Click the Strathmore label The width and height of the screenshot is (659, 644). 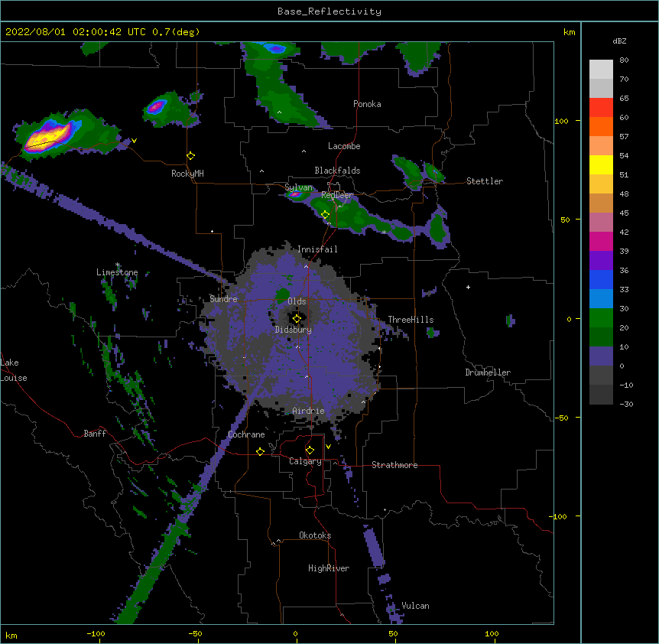[394, 465]
